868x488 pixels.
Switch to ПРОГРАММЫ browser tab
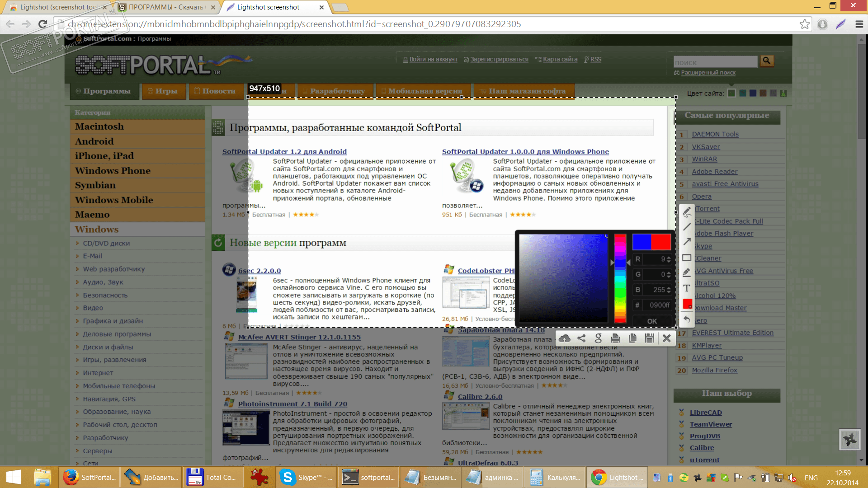[165, 7]
